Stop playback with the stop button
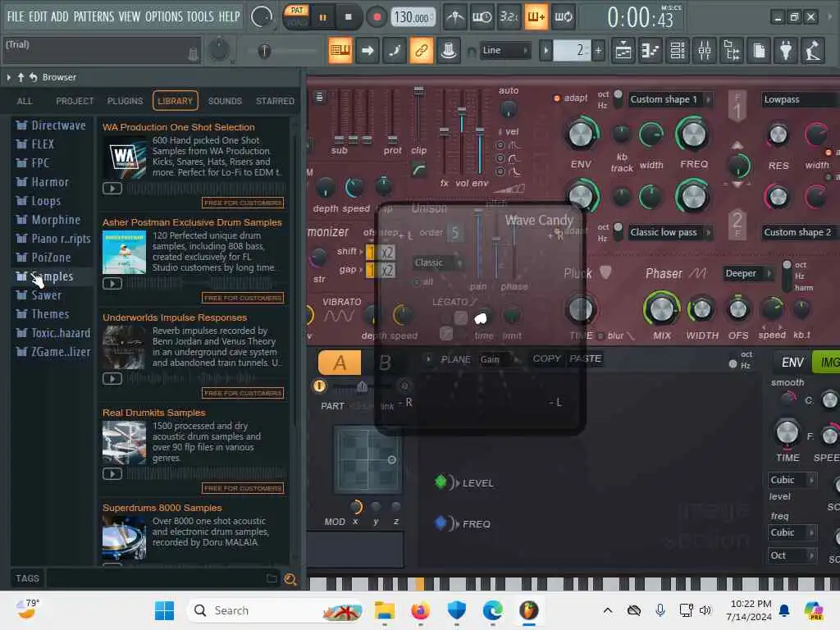840x630 pixels. point(348,17)
